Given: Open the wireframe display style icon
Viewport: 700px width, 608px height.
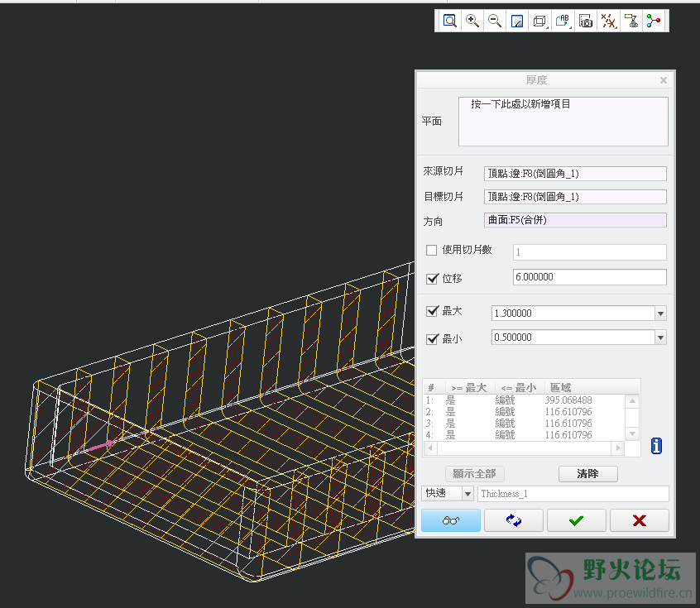Looking at the screenshot, I should pyautogui.click(x=539, y=21).
